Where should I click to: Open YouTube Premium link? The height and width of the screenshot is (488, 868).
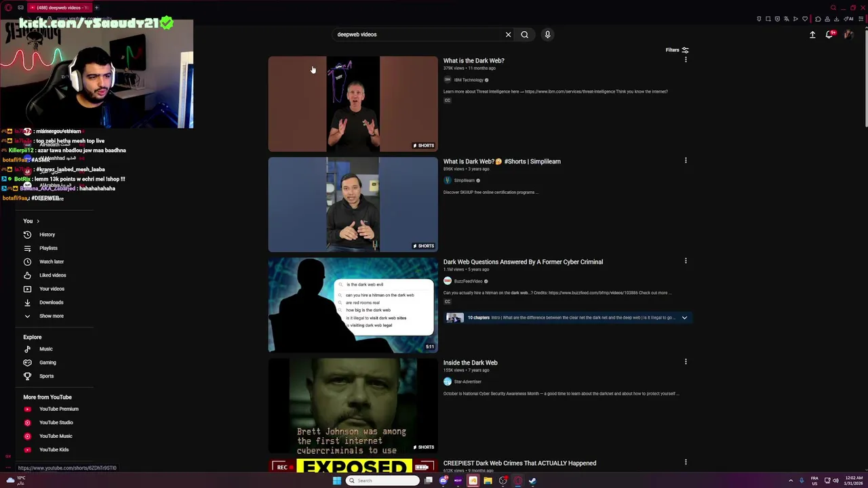[x=51, y=409]
